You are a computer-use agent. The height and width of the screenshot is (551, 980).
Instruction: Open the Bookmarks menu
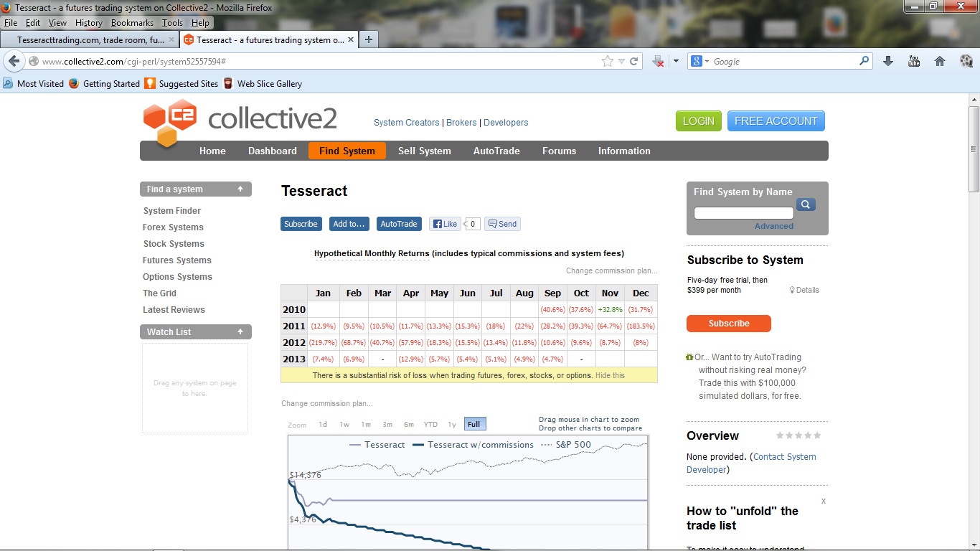point(132,23)
